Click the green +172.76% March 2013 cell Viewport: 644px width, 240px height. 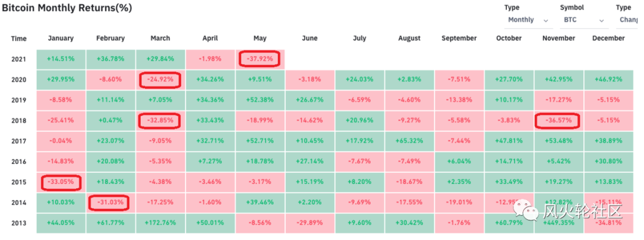click(x=160, y=223)
